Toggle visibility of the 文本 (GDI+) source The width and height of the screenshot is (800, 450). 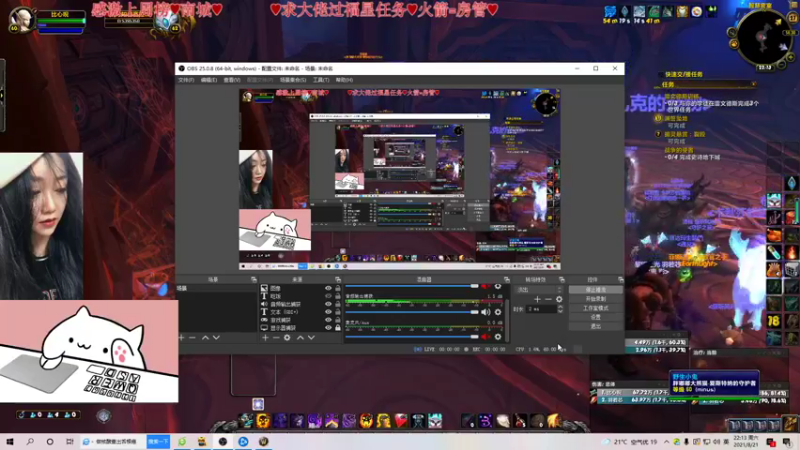pos(328,312)
